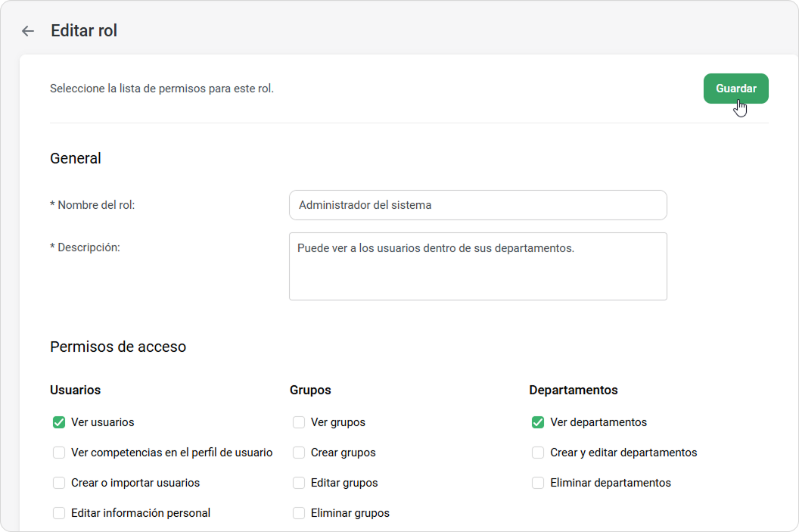This screenshot has height=532, width=799.
Task: Enable the Ver grupos permission
Action: coord(299,422)
